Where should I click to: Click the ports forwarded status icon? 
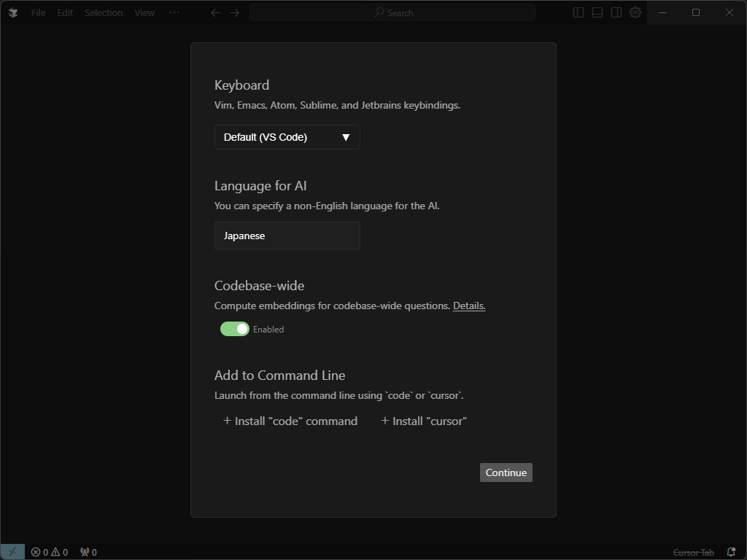tap(88, 552)
